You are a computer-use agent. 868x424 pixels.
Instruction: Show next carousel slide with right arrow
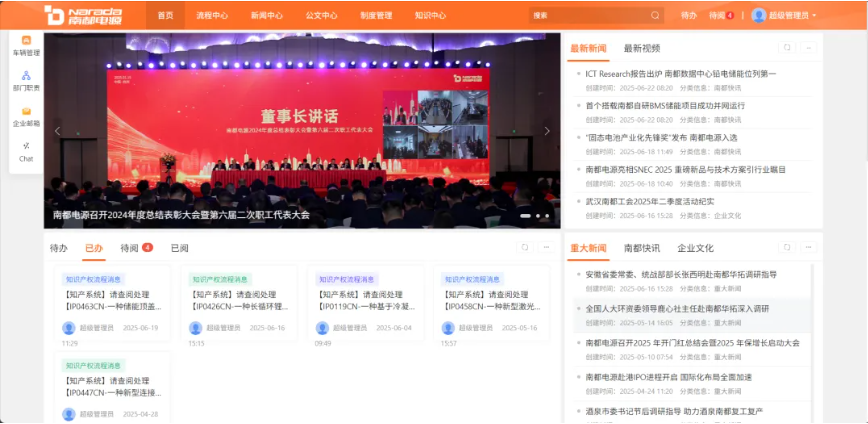tap(547, 131)
